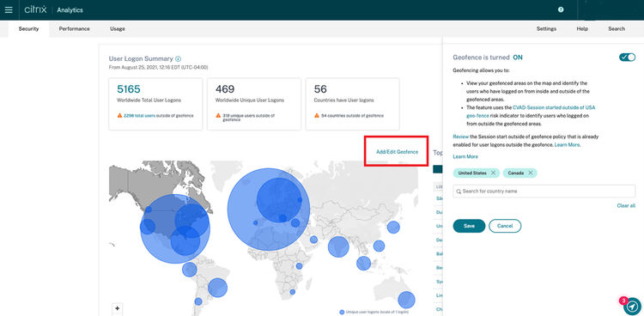Screen dimensions: 644x316
Task: Open the standalone Learn More link
Action: click(465, 156)
